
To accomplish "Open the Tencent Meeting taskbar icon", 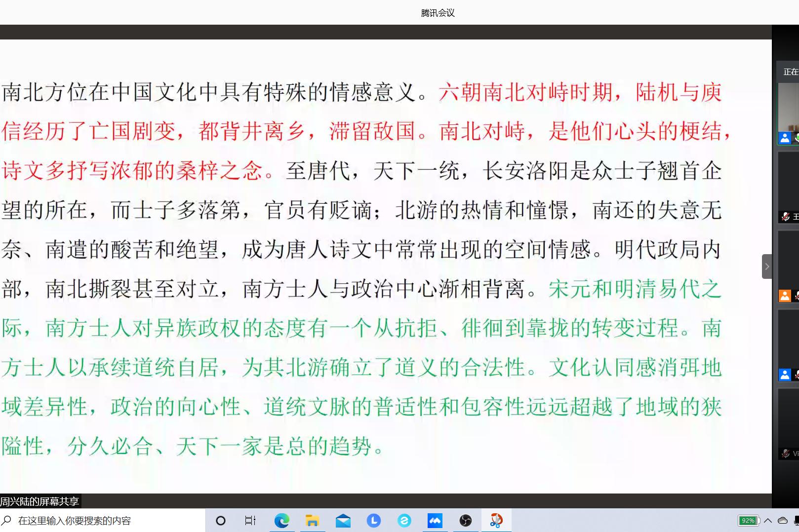I will pyautogui.click(x=435, y=521).
